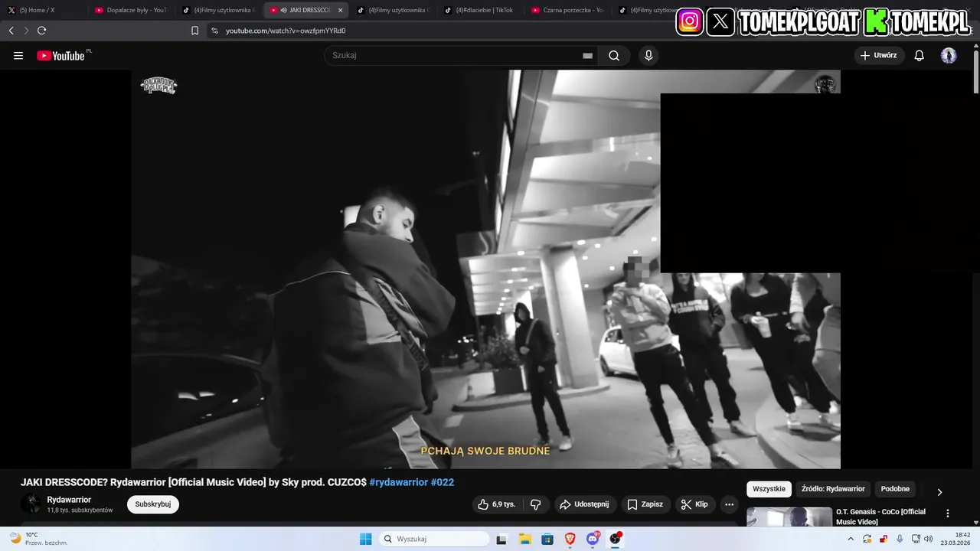Select the Źródło: Rydawarrior chip

tap(833, 489)
